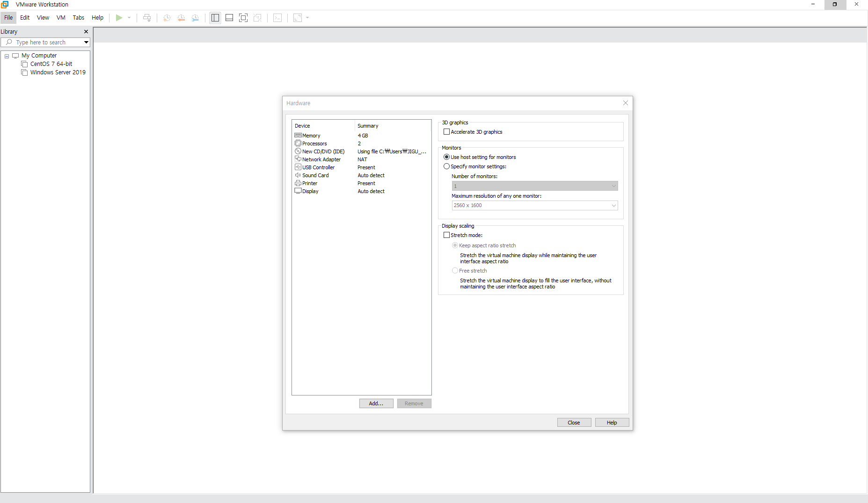Select Use host setting for monitors
This screenshot has width=868, height=503.
446,157
